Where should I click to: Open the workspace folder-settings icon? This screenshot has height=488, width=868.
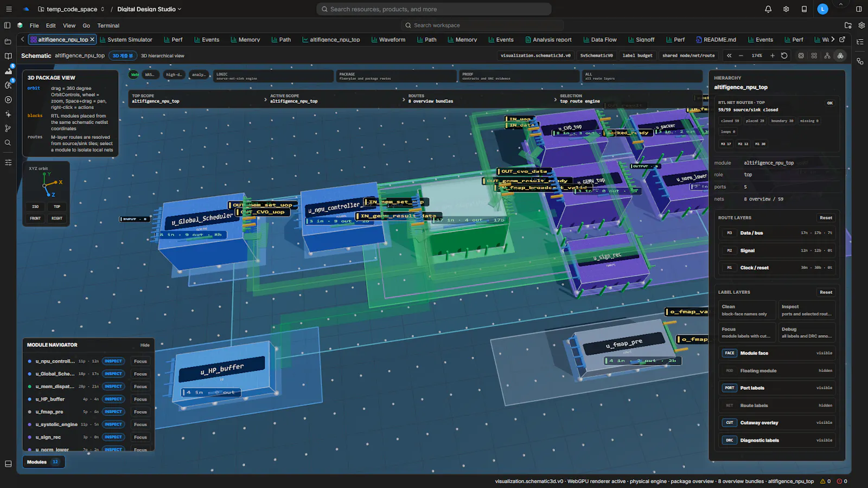[x=848, y=25]
